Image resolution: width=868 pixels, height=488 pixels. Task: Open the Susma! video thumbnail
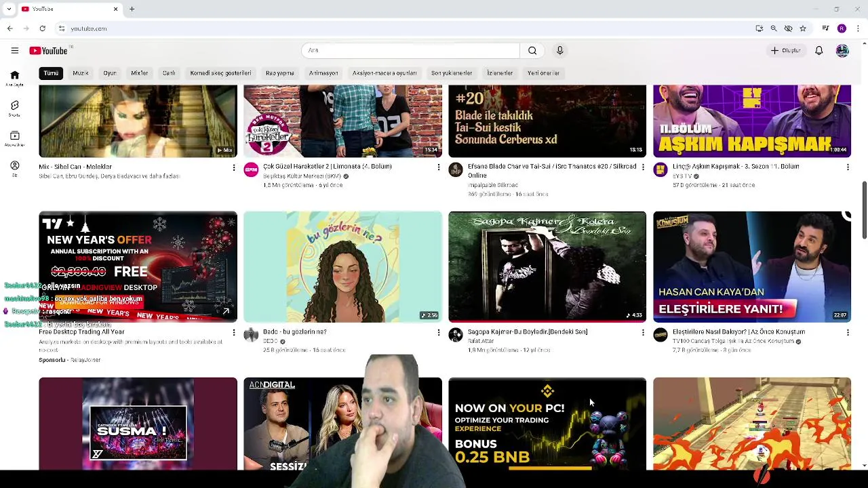point(138,424)
